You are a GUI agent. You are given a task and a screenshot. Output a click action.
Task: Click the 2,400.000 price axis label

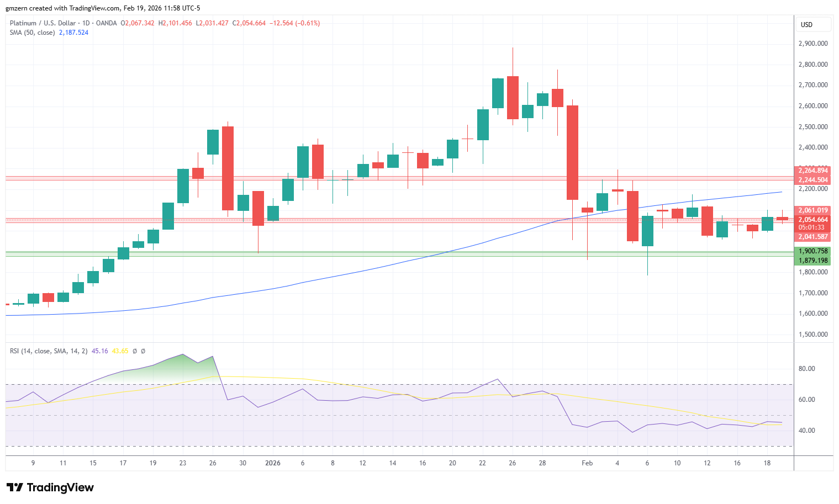coord(813,147)
